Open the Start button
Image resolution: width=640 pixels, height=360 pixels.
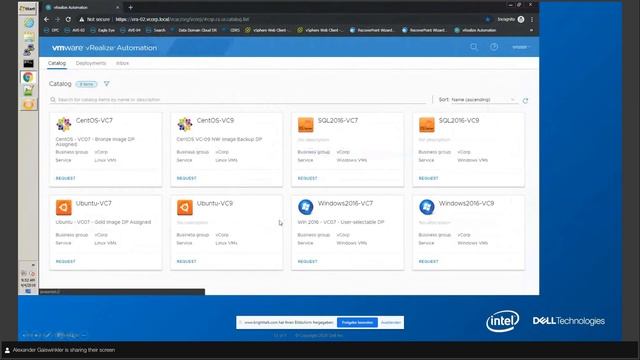pyautogui.click(x=27, y=8)
